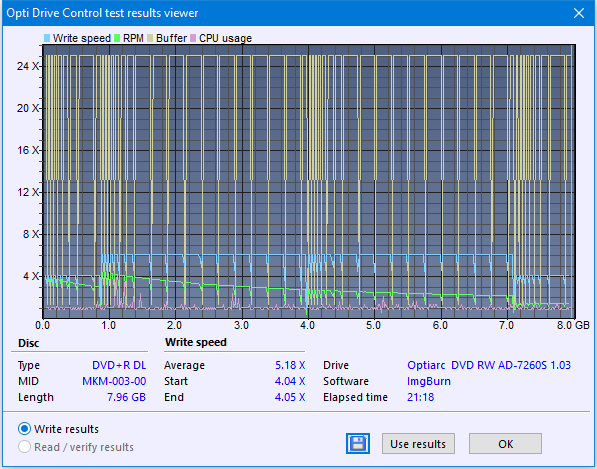Click the start speed value 4.04 X

pos(290,381)
